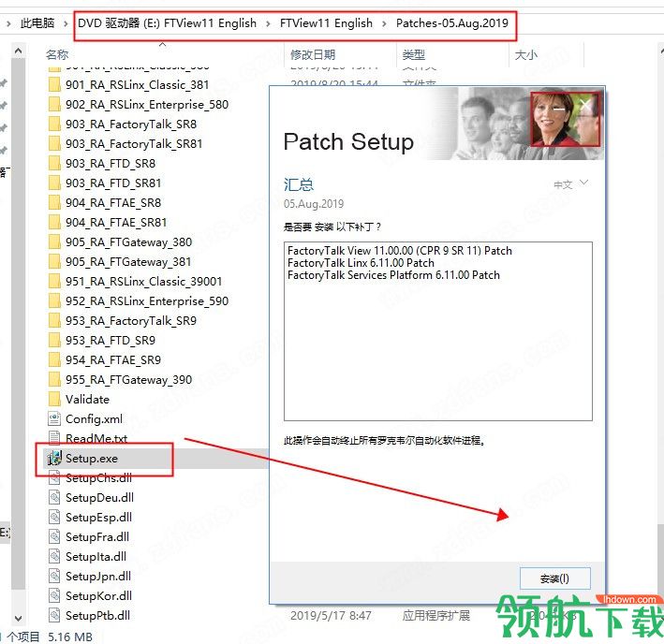Click the 953_RA_FTD_SR9 folder icon
664x644 pixels.
click(54, 340)
